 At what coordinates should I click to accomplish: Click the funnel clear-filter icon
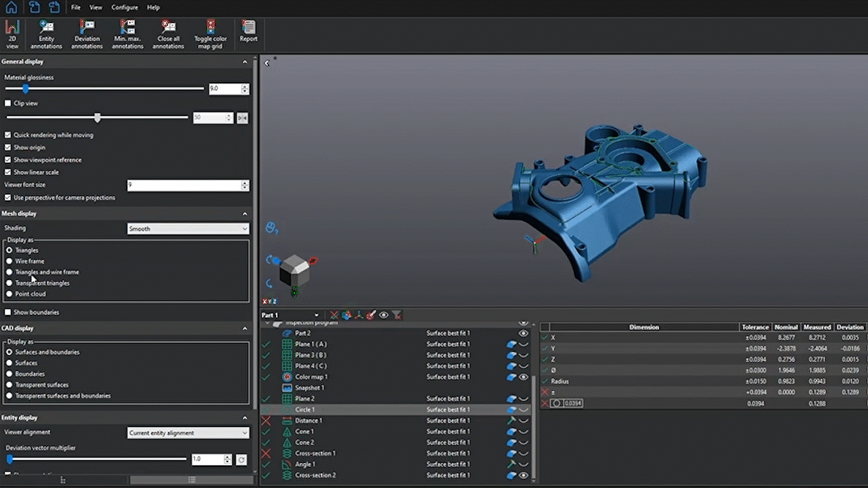tap(397, 315)
